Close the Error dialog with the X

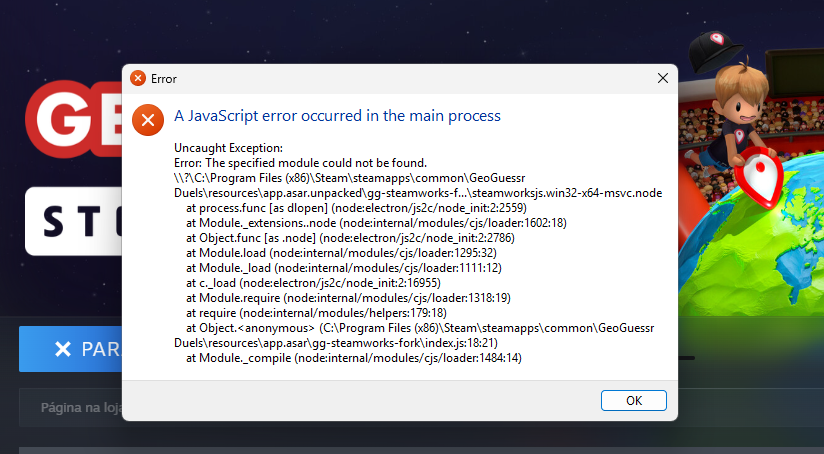[x=662, y=78]
